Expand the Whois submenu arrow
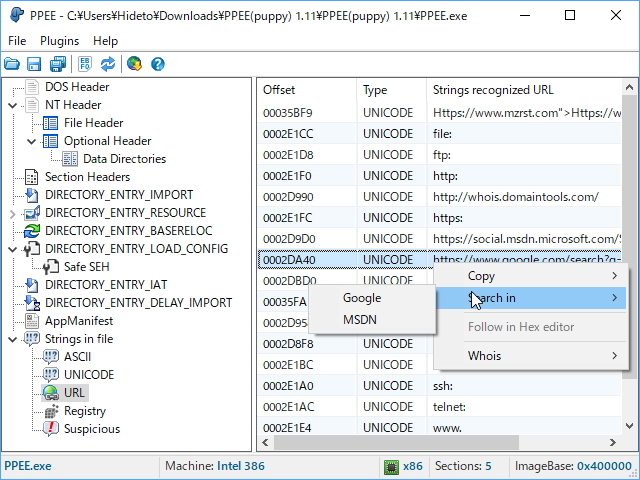 [614, 356]
